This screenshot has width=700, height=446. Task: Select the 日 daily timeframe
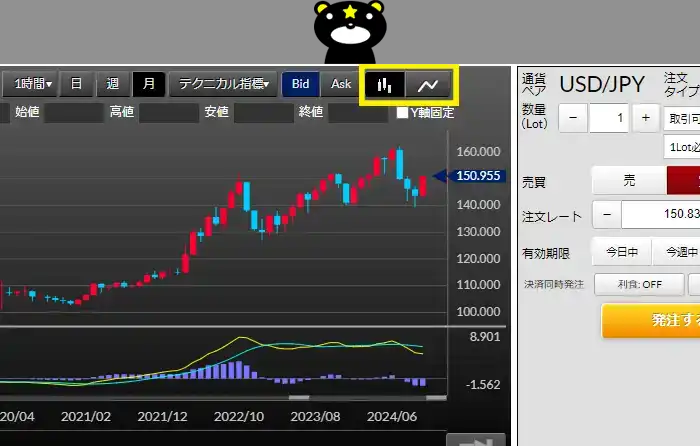click(x=76, y=84)
